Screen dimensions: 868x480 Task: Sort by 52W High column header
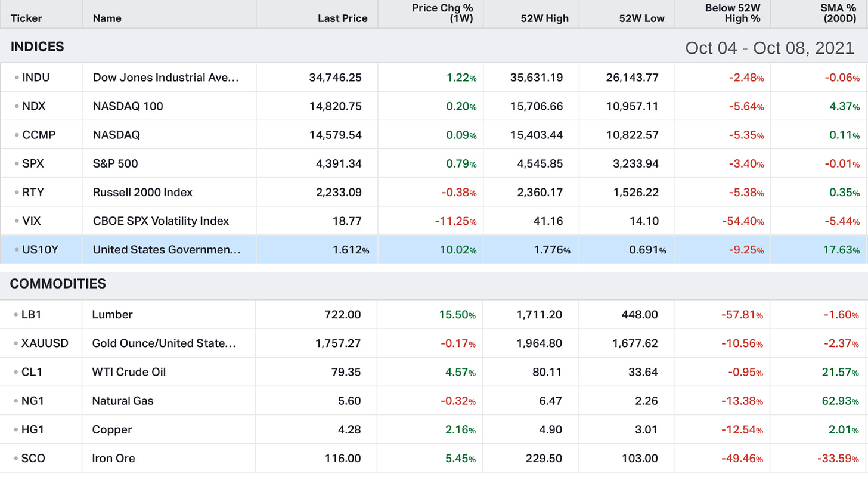(x=545, y=18)
